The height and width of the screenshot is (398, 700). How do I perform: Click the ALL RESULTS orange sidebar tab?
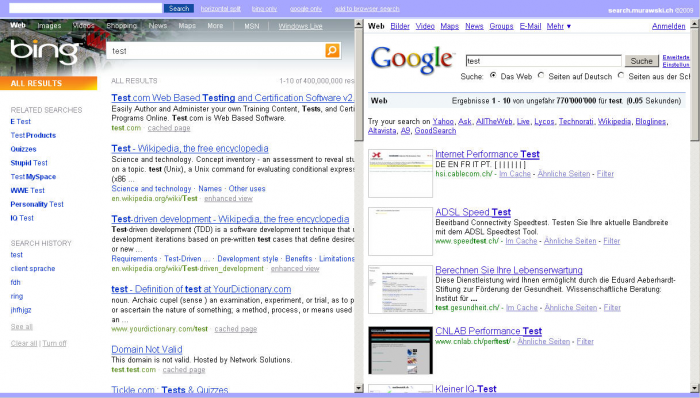click(x=48, y=83)
